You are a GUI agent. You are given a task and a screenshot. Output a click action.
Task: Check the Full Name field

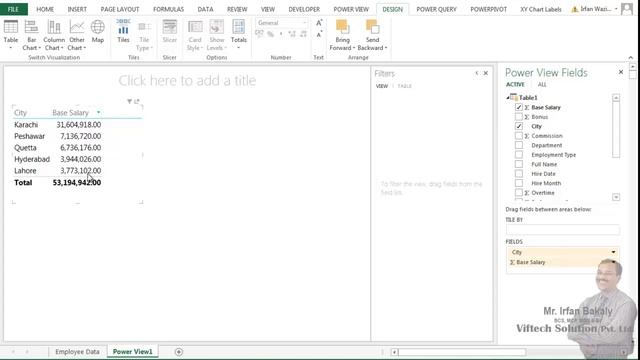[x=519, y=164]
